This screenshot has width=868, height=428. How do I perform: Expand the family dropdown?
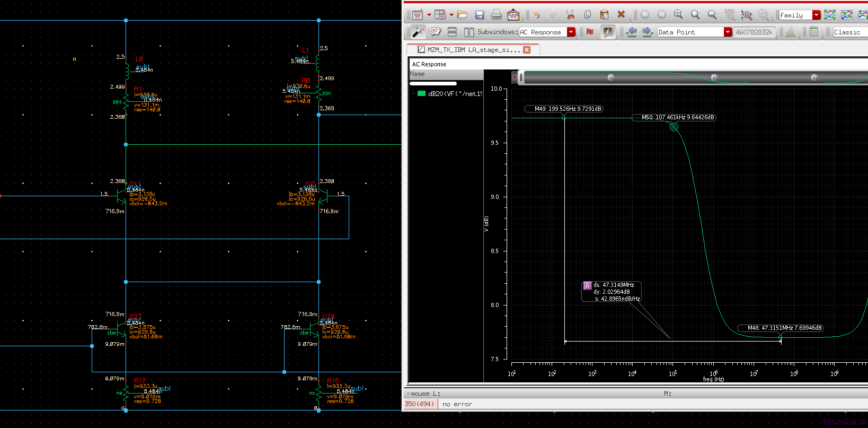tap(816, 15)
